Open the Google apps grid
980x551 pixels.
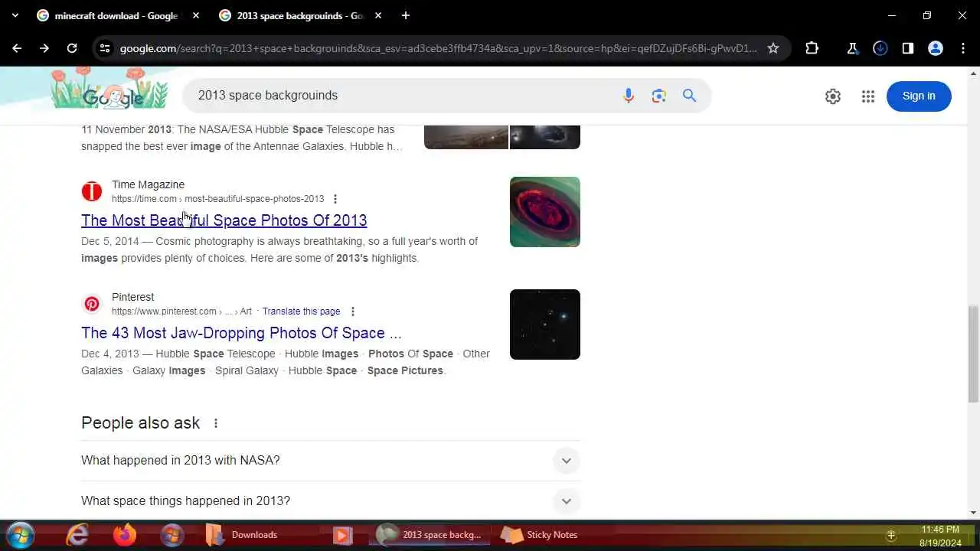point(867,96)
